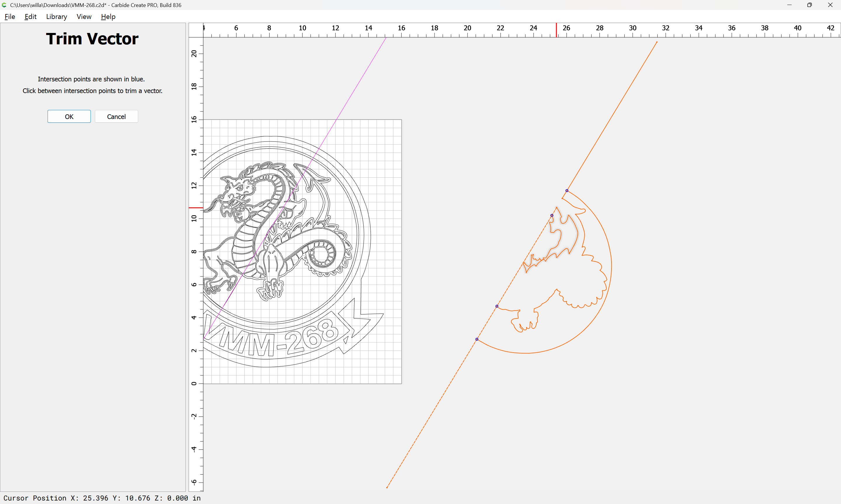Click the Carbide Create icon in title bar
This screenshot has height=504, width=841.
pos(4,5)
